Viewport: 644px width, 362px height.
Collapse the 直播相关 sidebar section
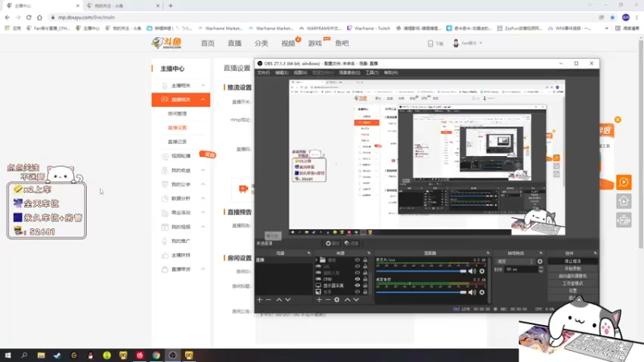click(x=203, y=99)
